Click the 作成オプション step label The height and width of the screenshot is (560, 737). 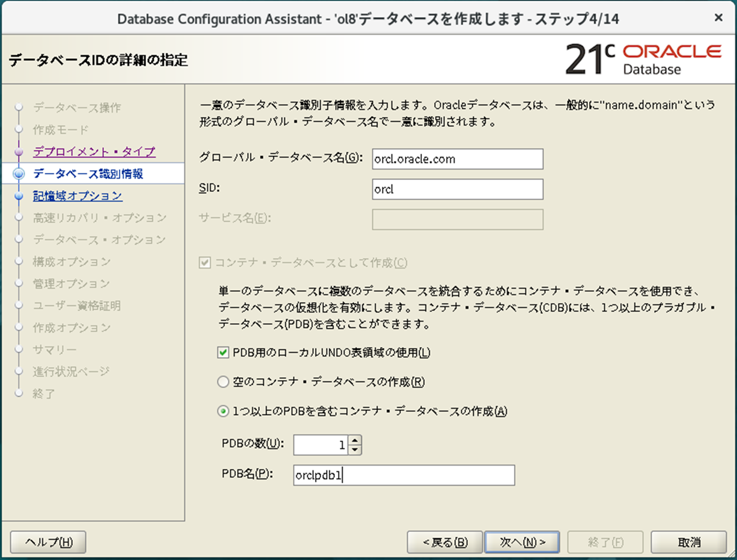pos(72,328)
